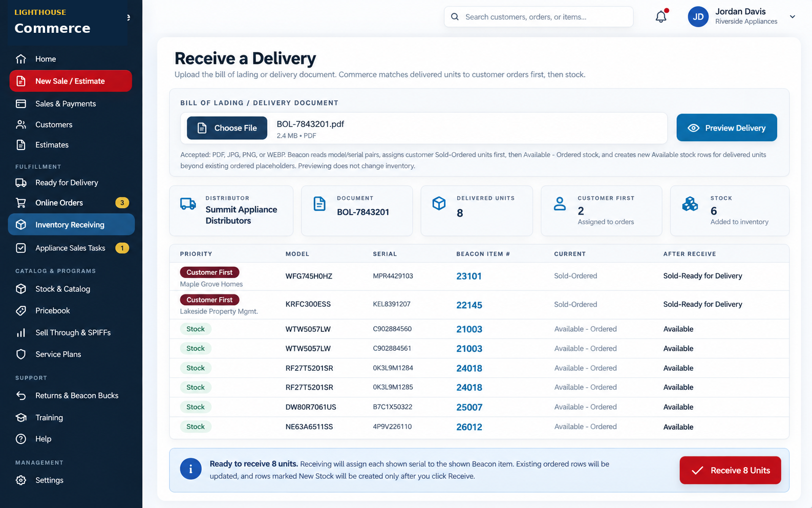Click the Settings gear icon

coord(21,480)
